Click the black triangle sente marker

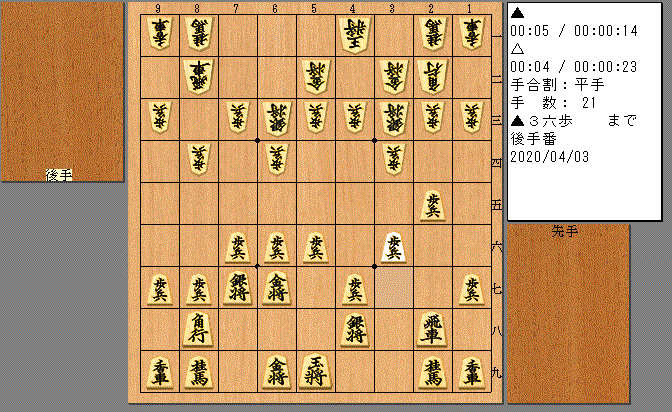pos(518,13)
